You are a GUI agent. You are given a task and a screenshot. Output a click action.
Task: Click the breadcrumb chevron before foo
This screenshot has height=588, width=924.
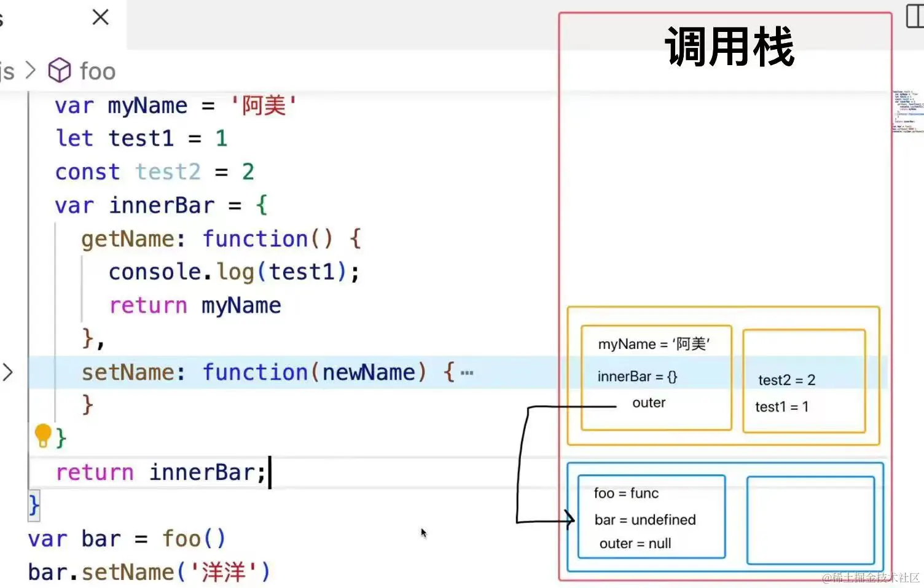[x=31, y=71]
